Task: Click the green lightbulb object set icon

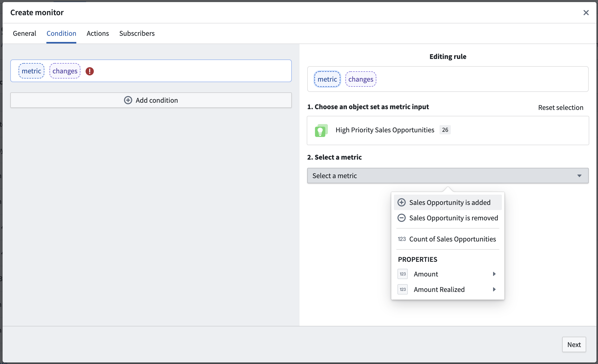Action: click(x=321, y=131)
